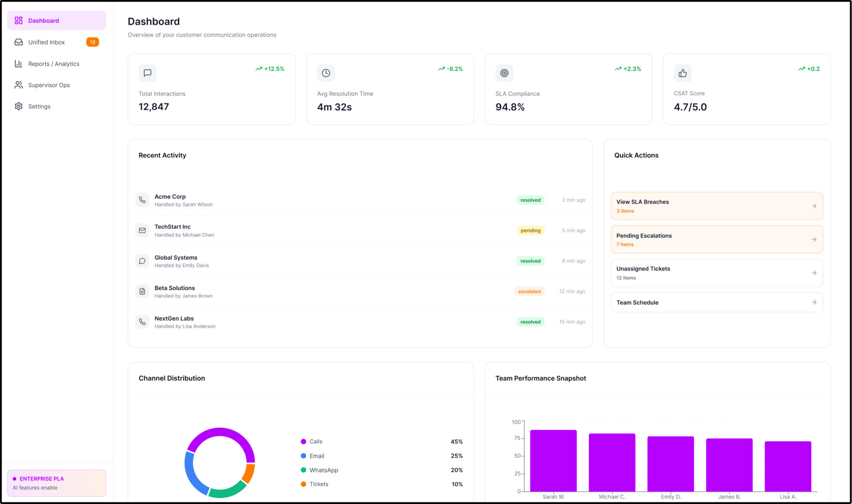Click the message icon beside Global Systems
This screenshot has width=852, height=504.
coord(142,261)
